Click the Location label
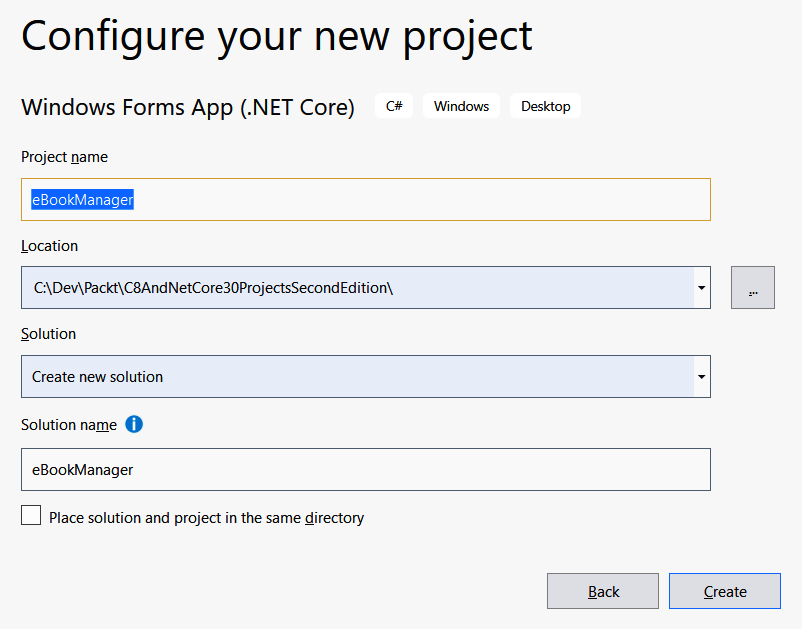 coord(50,246)
